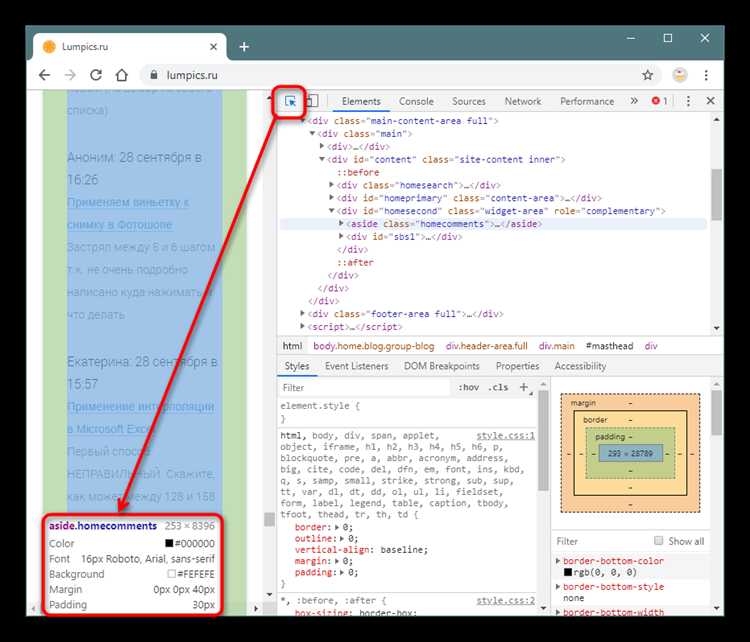The image size is (750, 642).
Task: Switch to the Console tab
Action: point(416,101)
